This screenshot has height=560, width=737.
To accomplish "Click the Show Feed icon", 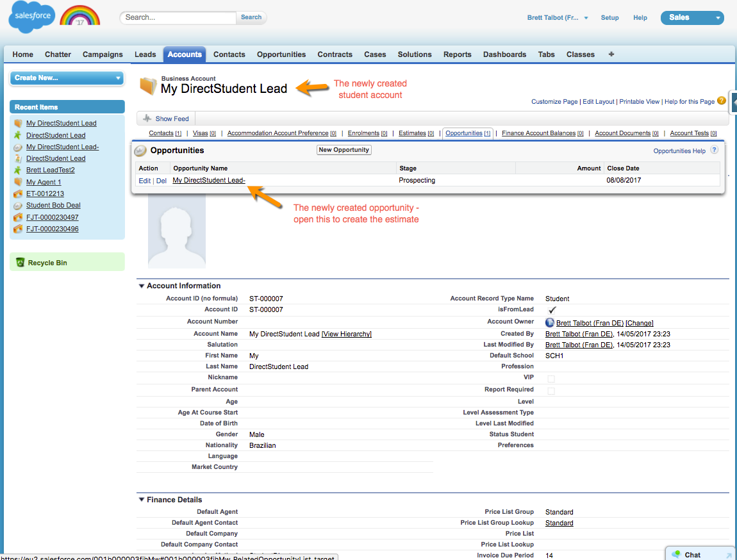I will [x=147, y=119].
